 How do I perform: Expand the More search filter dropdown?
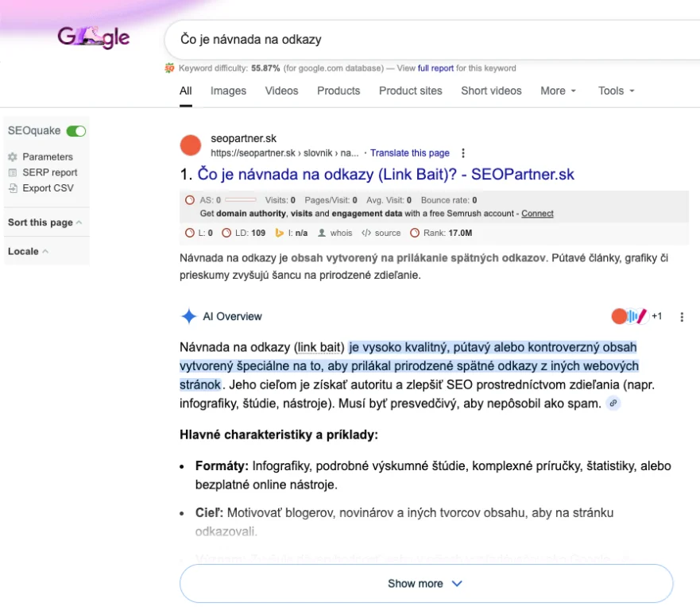[558, 91]
